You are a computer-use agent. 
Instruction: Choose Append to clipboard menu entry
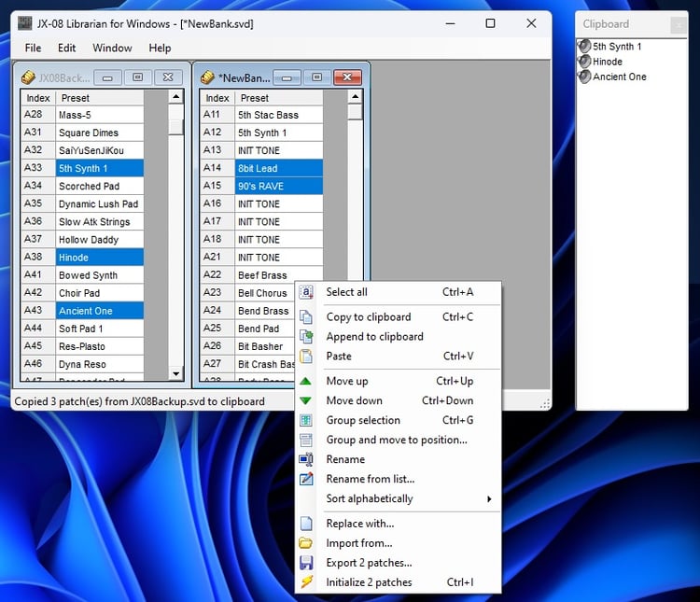pos(399,337)
